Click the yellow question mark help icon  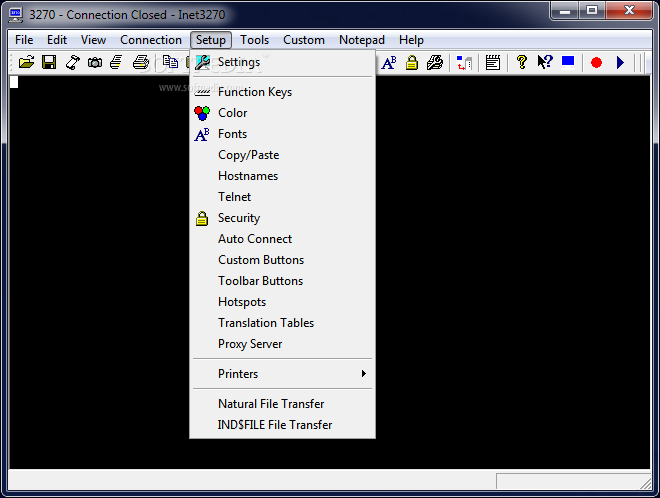pyautogui.click(x=522, y=62)
